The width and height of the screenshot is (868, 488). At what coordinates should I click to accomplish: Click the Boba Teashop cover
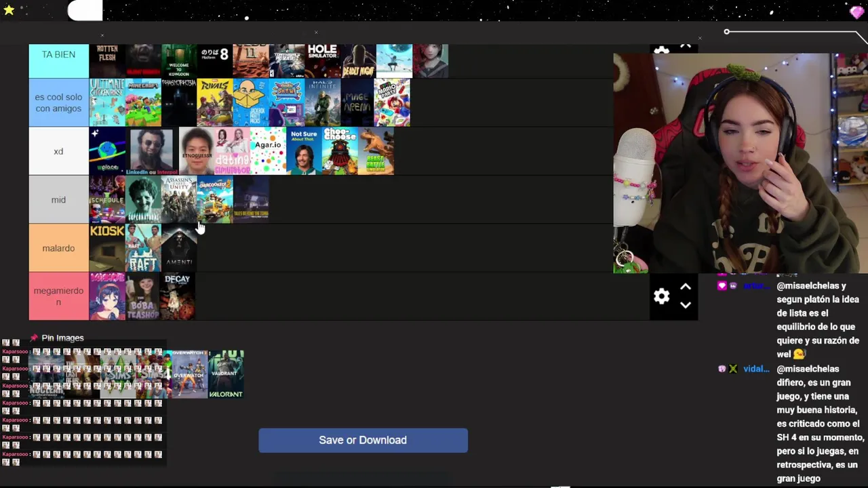(143, 296)
